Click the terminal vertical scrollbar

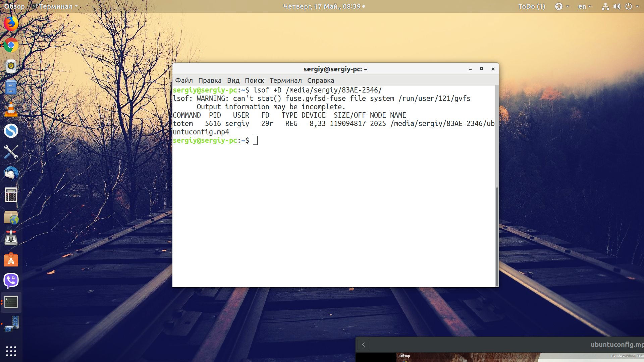[497, 236]
